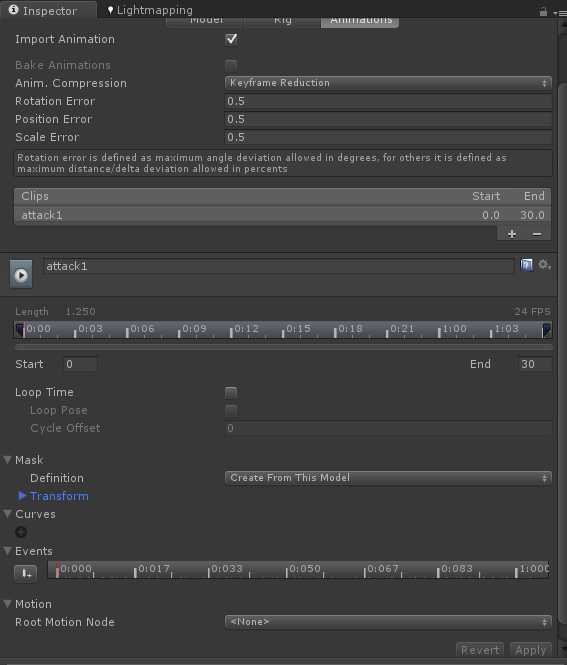Expand the Transform foldout
Screen dimensions: 567x665
click(x=22, y=496)
